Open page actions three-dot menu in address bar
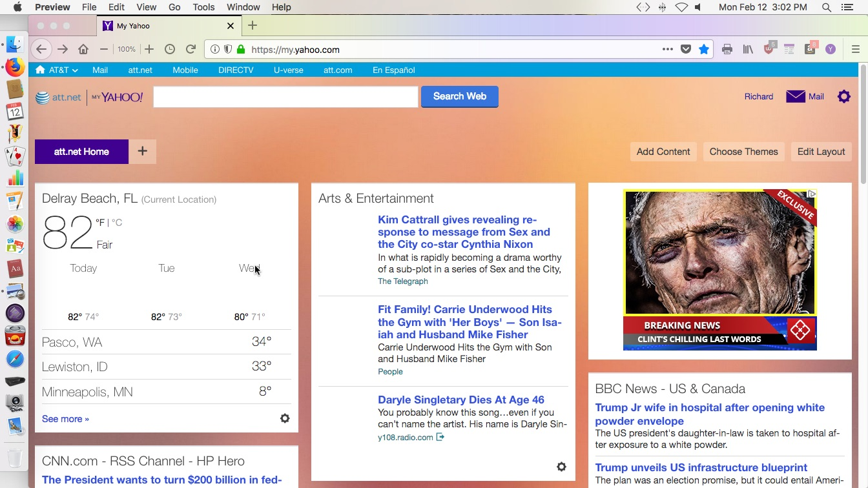Screen dimensions: 868x488 pos(668,49)
